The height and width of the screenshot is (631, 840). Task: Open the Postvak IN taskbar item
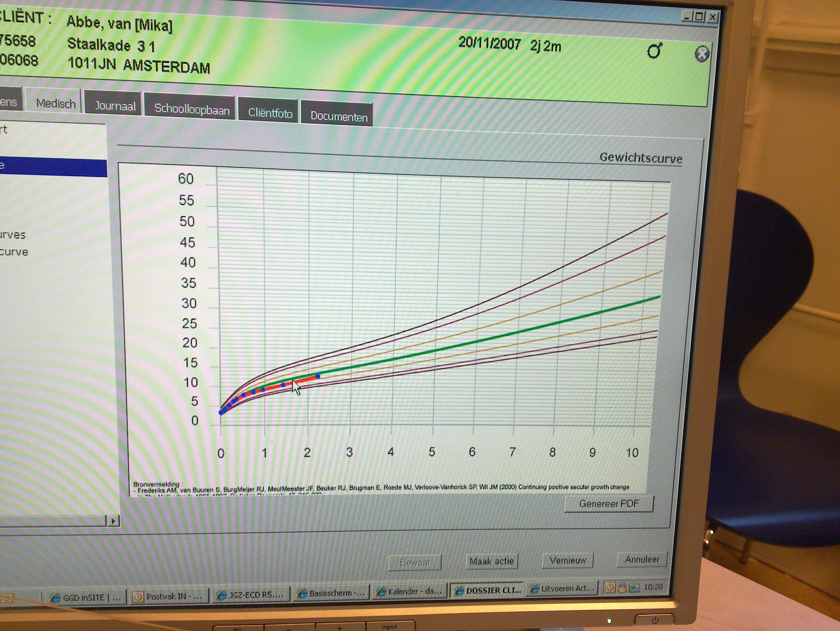click(169, 596)
